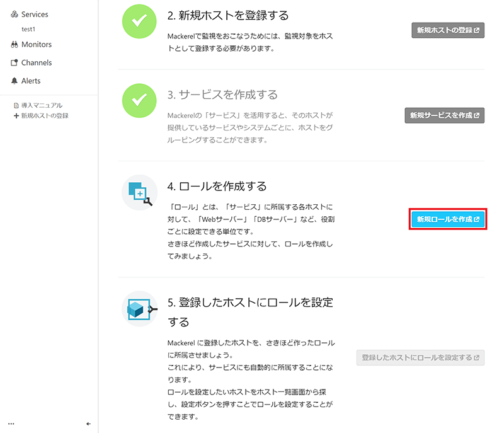
Task: Click the 登録したホストにロールを設定する button
Action: click(420, 357)
